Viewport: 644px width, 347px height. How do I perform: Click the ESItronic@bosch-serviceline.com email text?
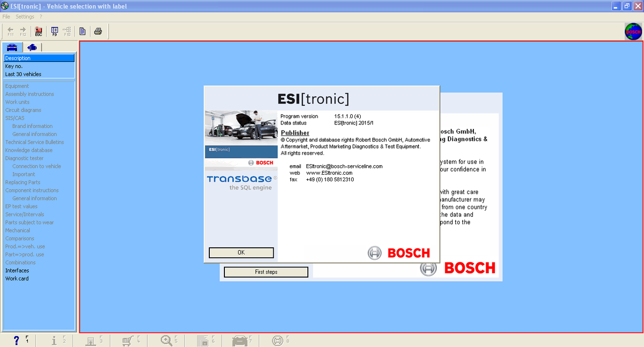tap(344, 166)
